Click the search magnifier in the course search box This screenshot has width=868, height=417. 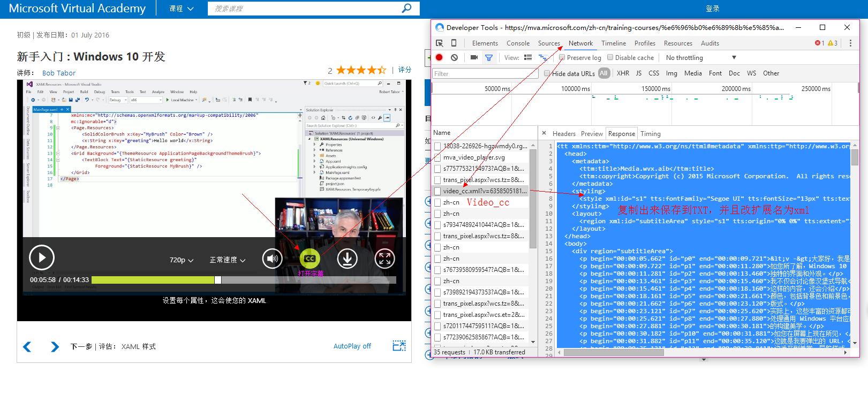click(x=407, y=8)
